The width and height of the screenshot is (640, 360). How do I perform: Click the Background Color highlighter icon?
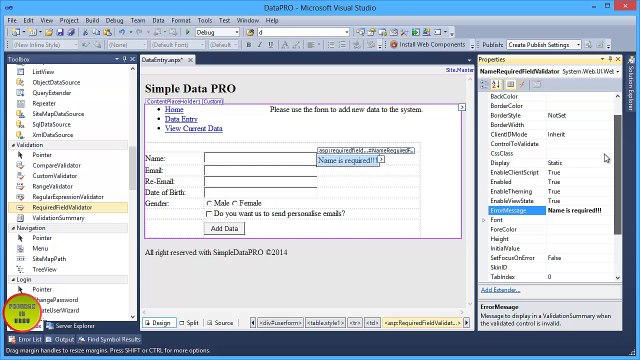[x=296, y=45]
